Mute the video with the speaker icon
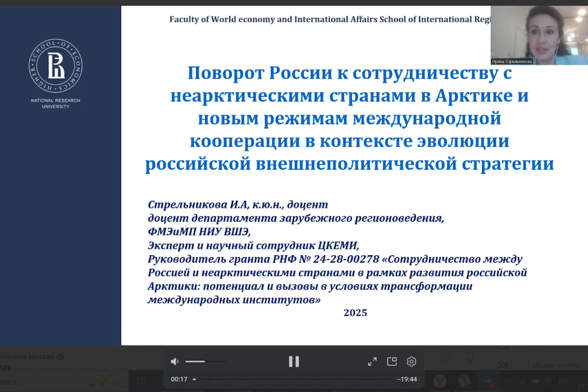The image size is (588, 392). [174, 361]
